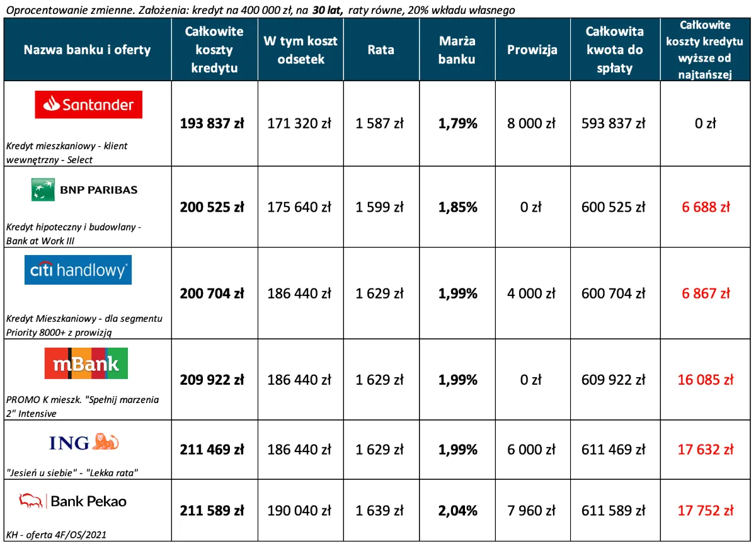Select Santander's total cost 193 837 zł
The image size is (756, 546).
(212, 123)
